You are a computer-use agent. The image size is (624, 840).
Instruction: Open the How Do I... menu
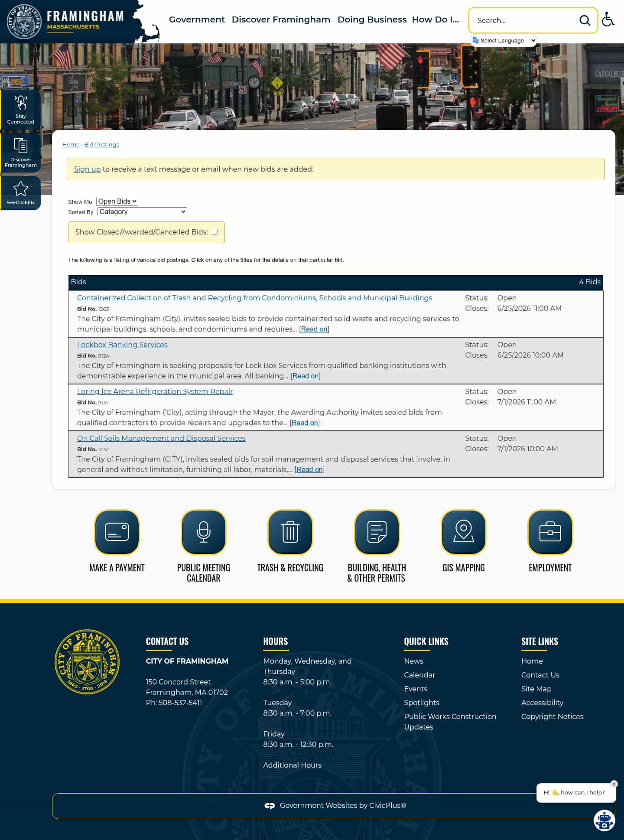pos(435,20)
